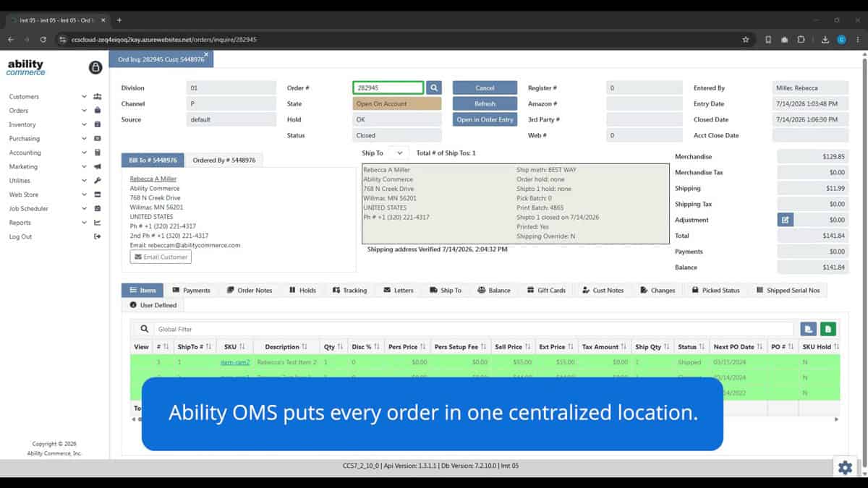Open the Ship To dropdown selector
This screenshot has height=488, width=868.
pyautogui.click(x=399, y=153)
